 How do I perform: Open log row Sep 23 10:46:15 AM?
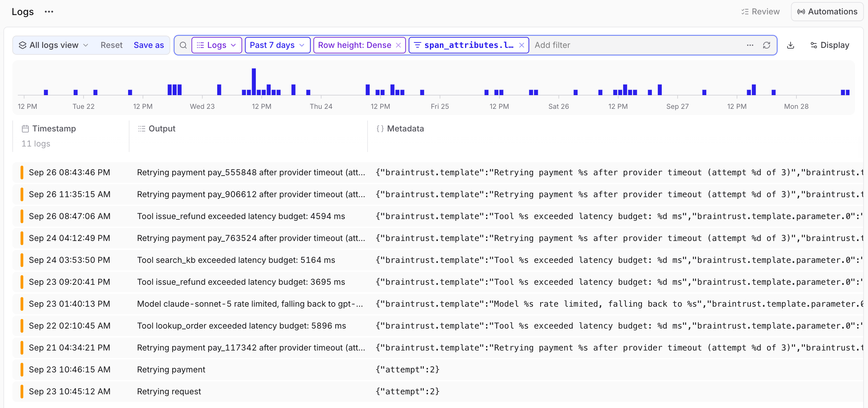tap(438, 370)
